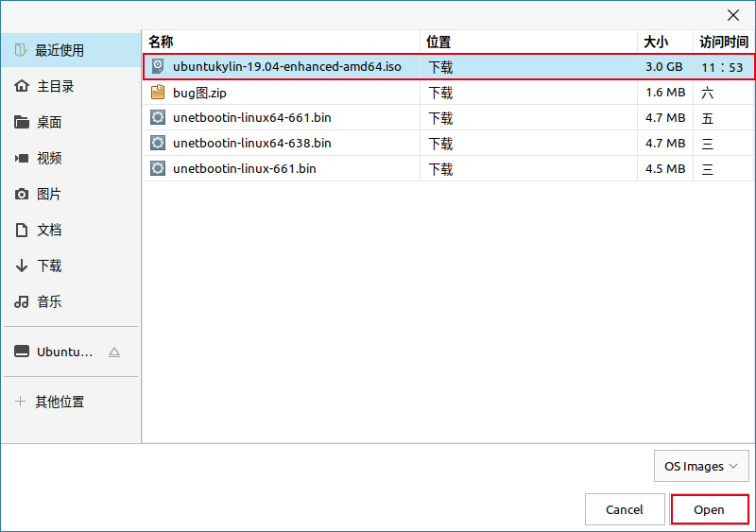Select unetbootin-linux64-661.bin file name
The image size is (756, 532).
point(252,118)
